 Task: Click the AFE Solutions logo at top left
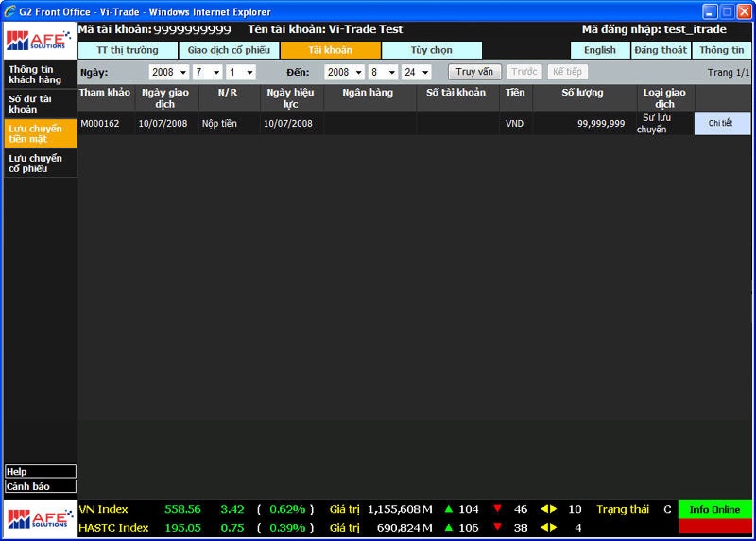tap(39, 41)
